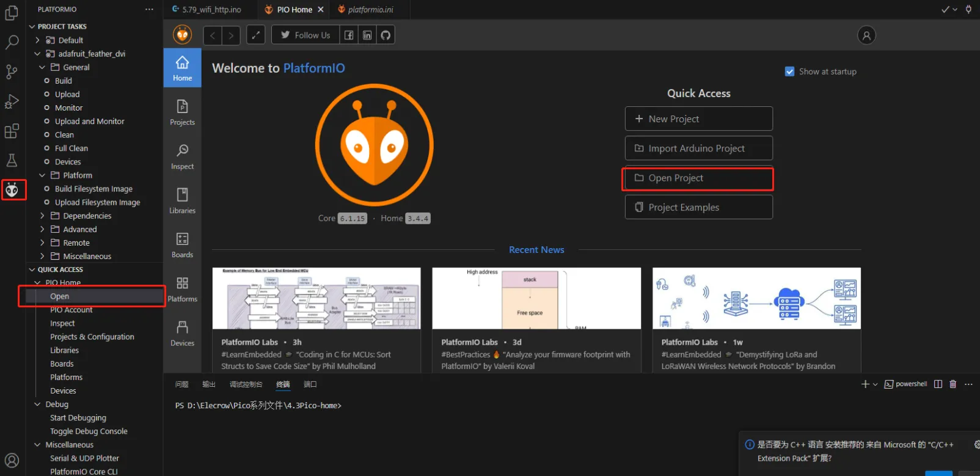Open the LoRa and LoRaWAN news thumbnail
The width and height of the screenshot is (980, 476).
(x=756, y=298)
